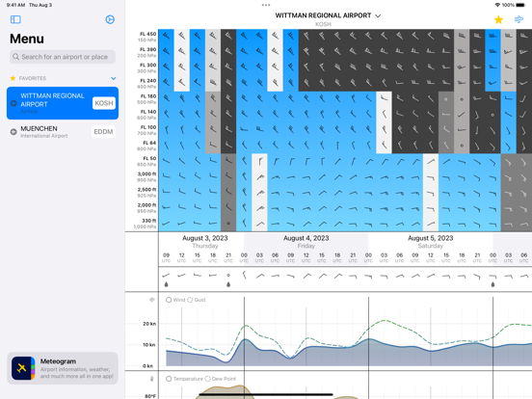This screenshot has height=399, width=532.
Task: Click the search magnifier icon in sidebar
Action: click(x=15, y=57)
